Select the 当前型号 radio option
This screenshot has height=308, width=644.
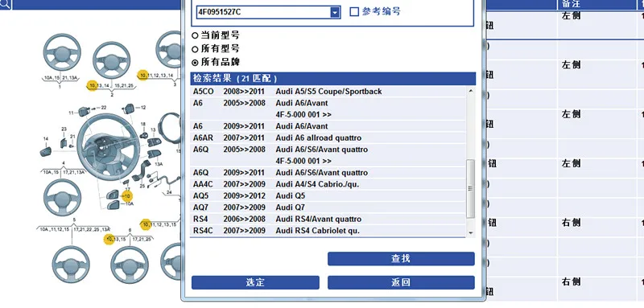[195, 35]
